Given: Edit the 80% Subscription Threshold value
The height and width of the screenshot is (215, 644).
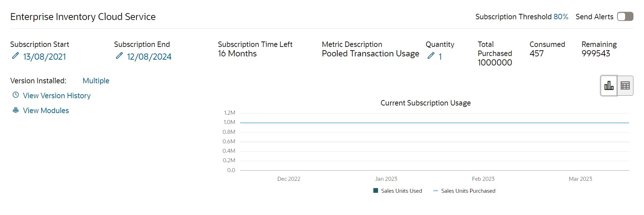Looking at the screenshot, I should tap(561, 17).
